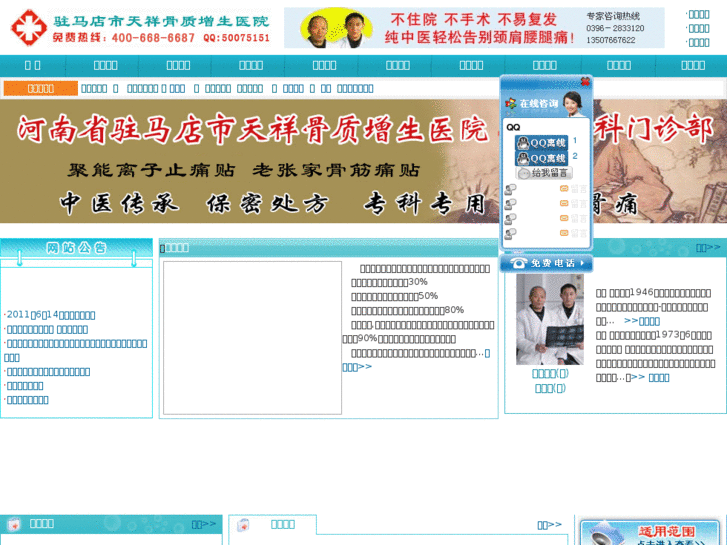The image size is (727, 545).
Task: Click the first orange 留言 envelope icon
Action: click(564, 188)
